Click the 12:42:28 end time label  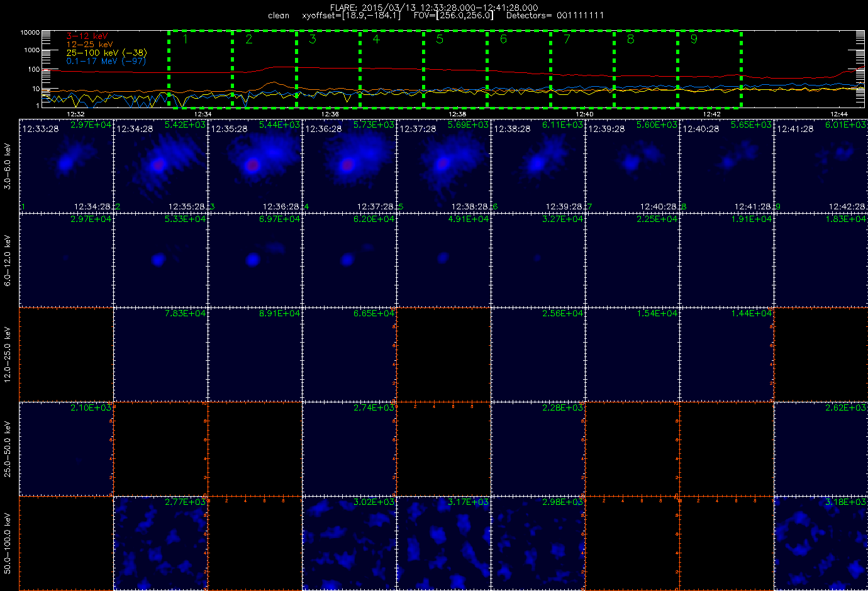847,206
